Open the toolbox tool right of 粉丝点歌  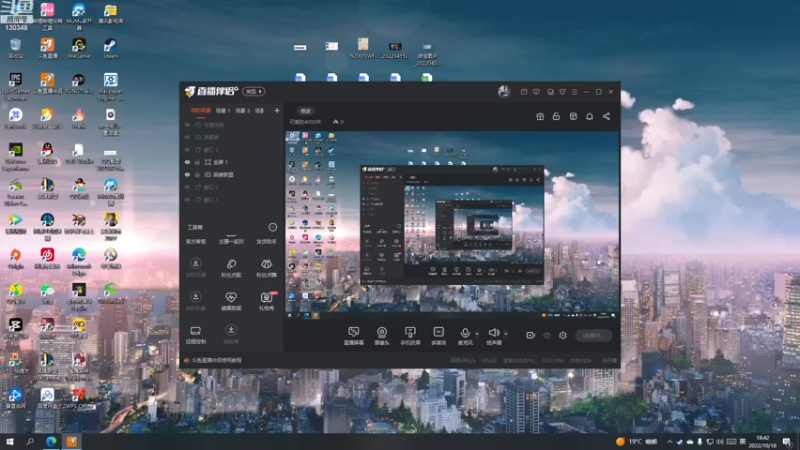(266, 268)
